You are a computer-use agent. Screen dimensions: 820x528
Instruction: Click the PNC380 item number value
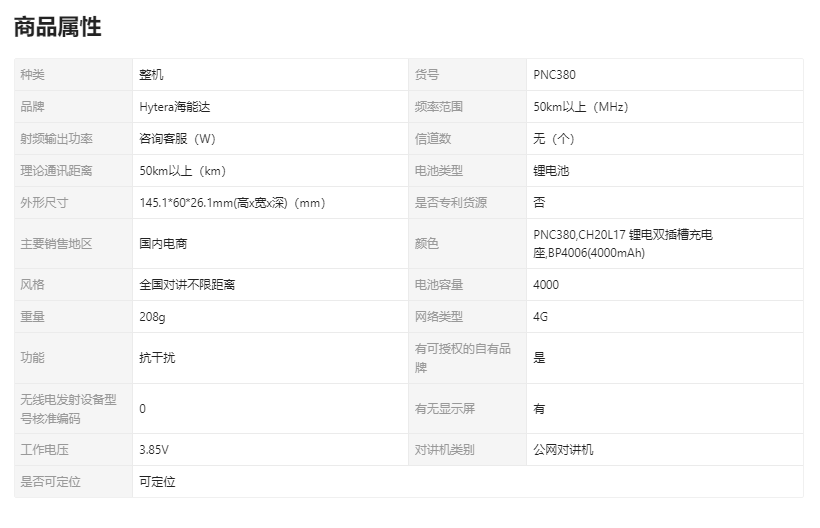click(554, 75)
